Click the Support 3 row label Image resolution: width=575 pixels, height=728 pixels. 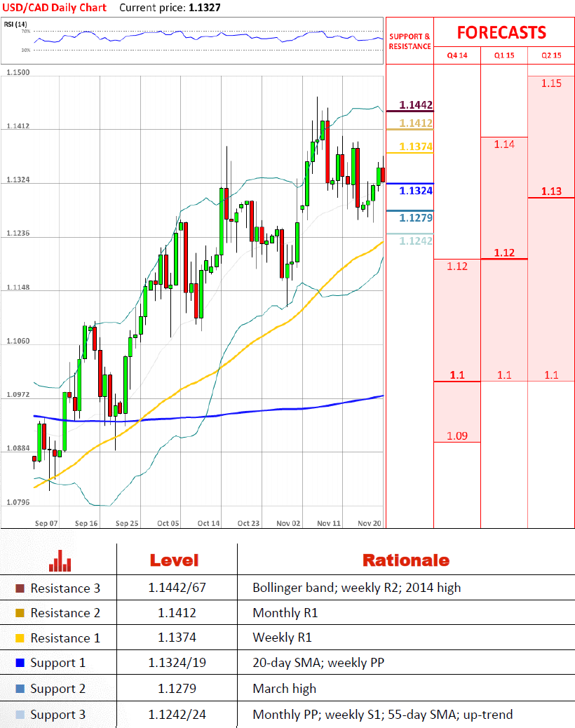(58, 715)
